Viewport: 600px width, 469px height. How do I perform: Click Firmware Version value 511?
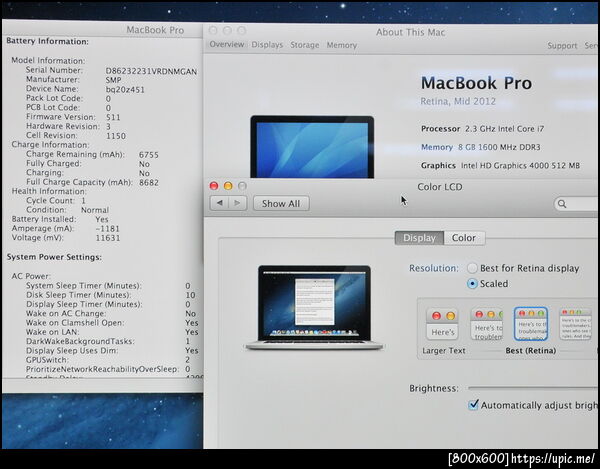pos(113,117)
